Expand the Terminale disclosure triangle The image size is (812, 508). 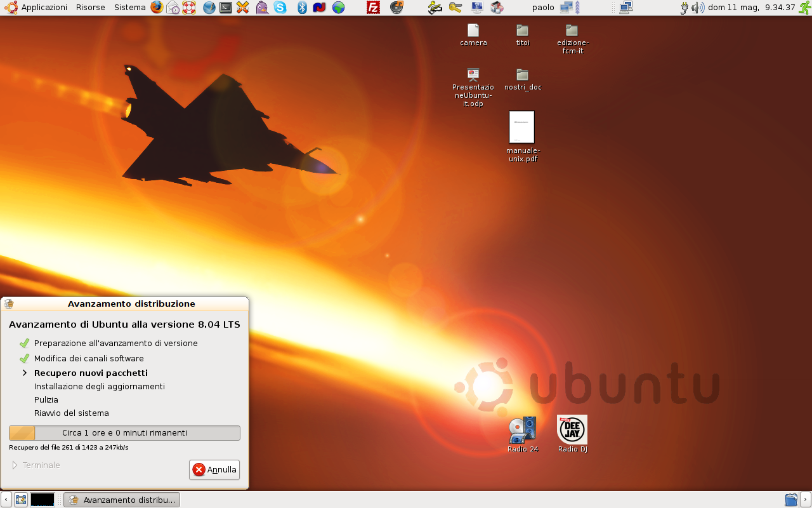pyautogui.click(x=15, y=465)
